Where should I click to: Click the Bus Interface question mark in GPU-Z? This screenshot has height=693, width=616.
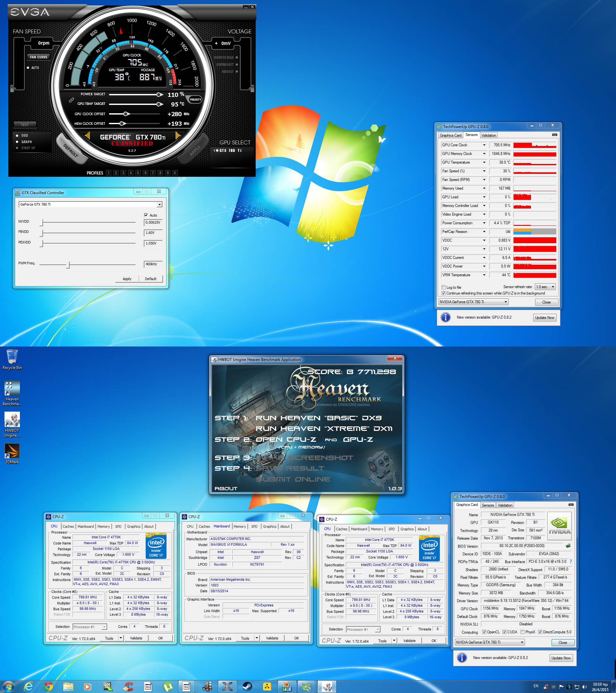tap(570, 561)
